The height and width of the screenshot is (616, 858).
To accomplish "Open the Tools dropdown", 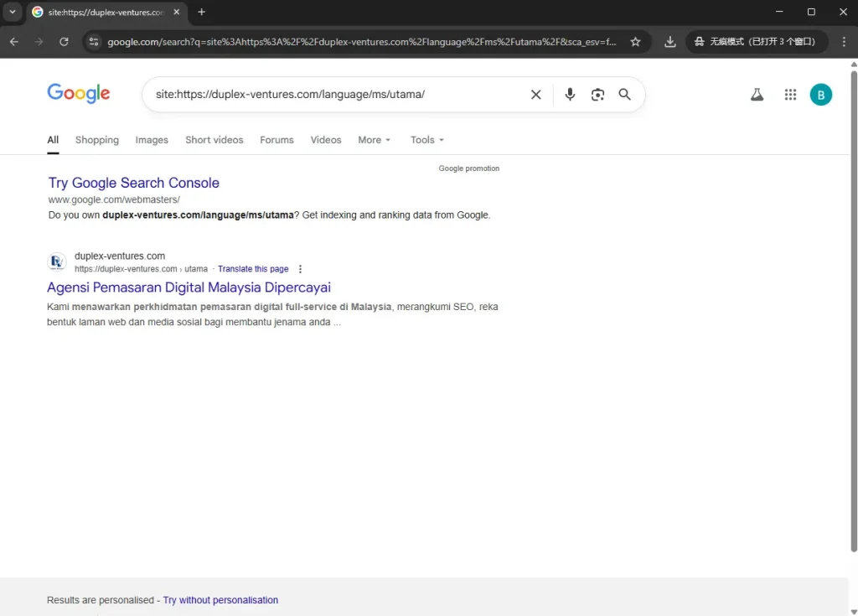I will click(x=426, y=140).
